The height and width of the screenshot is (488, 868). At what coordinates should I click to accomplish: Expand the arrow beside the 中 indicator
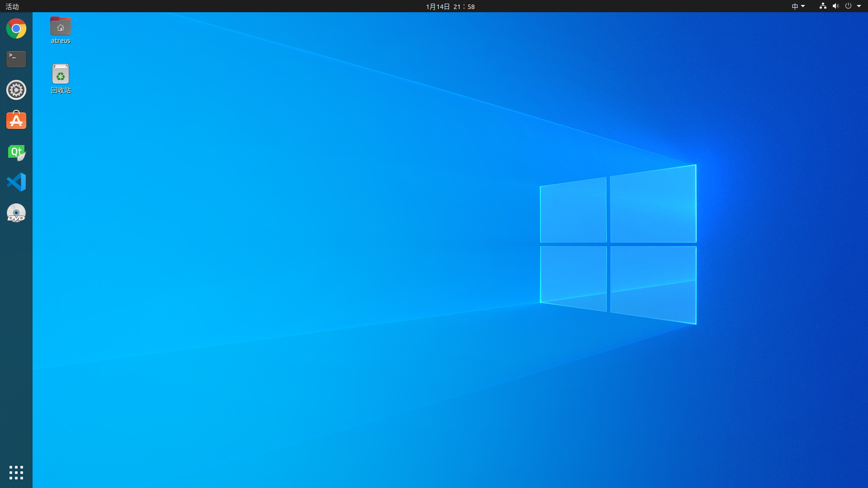click(x=803, y=6)
